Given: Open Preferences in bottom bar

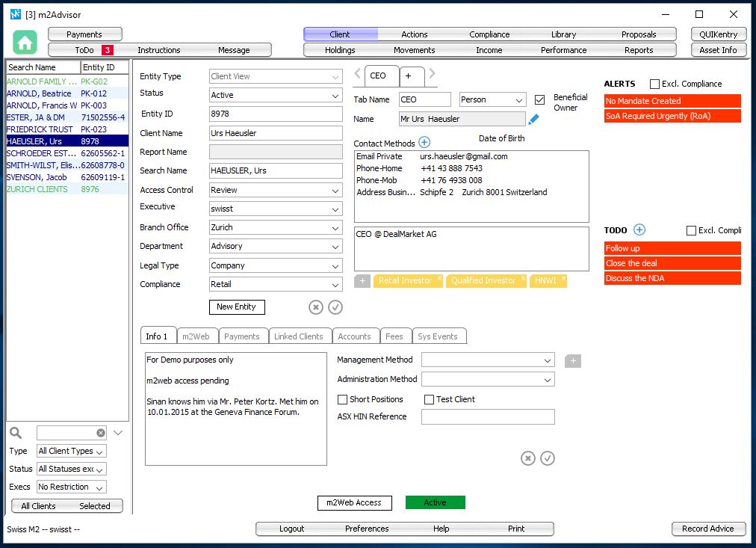Looking at the screenshot, I should tap(367, 529).
